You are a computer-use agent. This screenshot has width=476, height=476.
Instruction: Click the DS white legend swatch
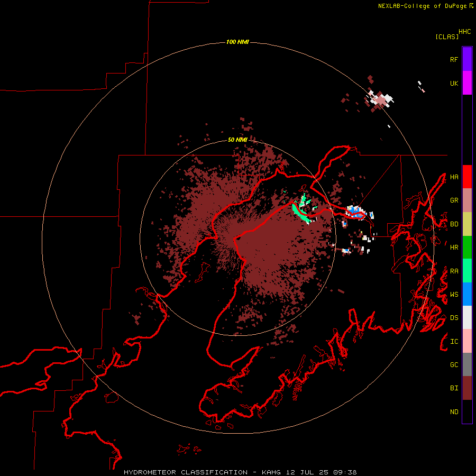point(467,317)
